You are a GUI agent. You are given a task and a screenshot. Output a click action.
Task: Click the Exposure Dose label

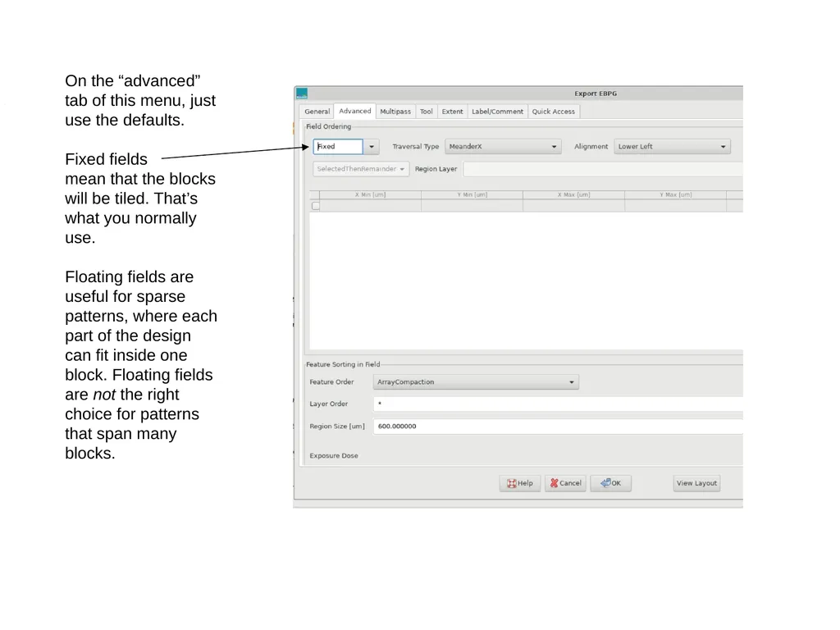pyautogui.click(x=334, y=456)
